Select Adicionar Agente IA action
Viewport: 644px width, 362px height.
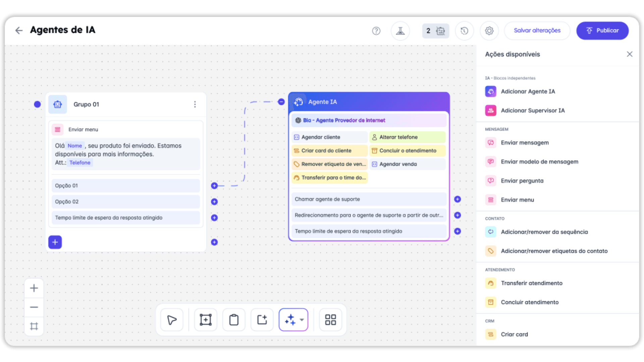(x=520, y=92)
